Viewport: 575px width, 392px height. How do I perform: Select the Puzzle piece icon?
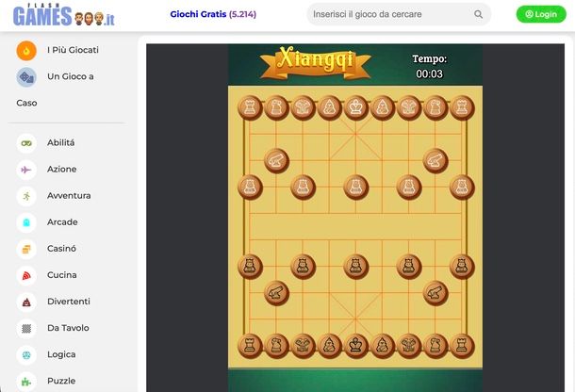pyautogui.click(x=26, y=382)
